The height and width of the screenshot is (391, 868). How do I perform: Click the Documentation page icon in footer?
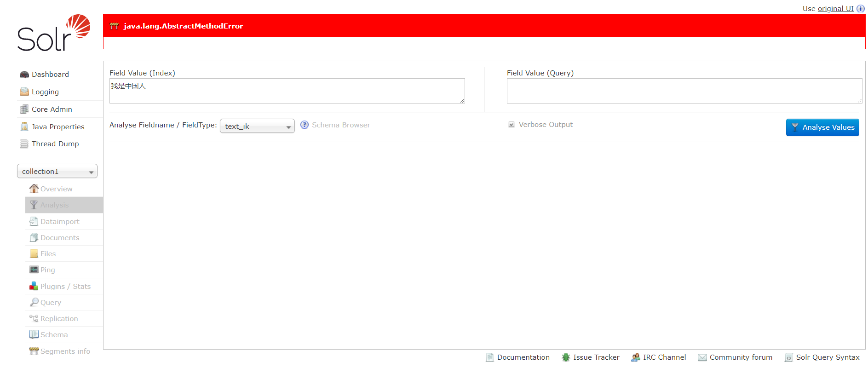[x=490, y=357]
